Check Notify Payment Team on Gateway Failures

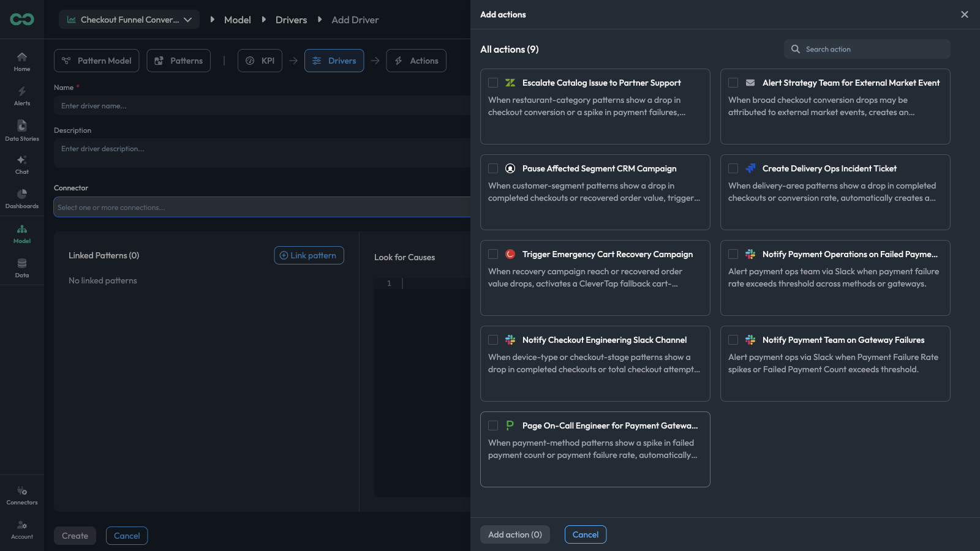click(x=733, y=340)
